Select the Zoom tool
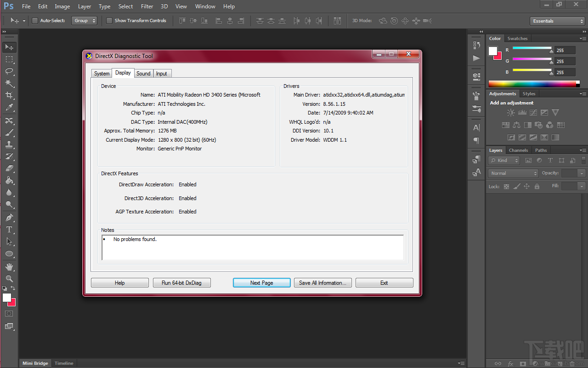 tap(9, 278)
